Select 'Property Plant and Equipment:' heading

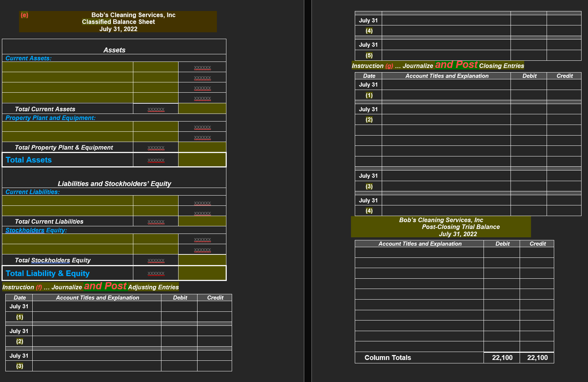click(x=51, y=118)
